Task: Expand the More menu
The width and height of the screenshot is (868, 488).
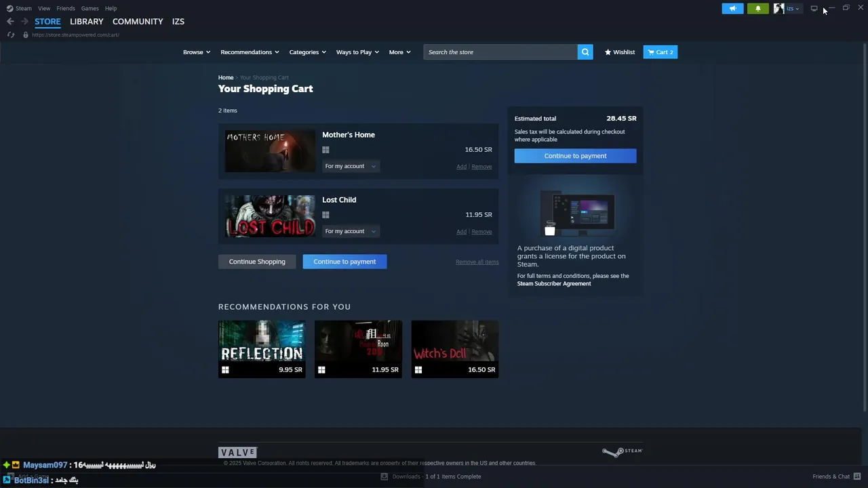Action: tap(399, 52)
